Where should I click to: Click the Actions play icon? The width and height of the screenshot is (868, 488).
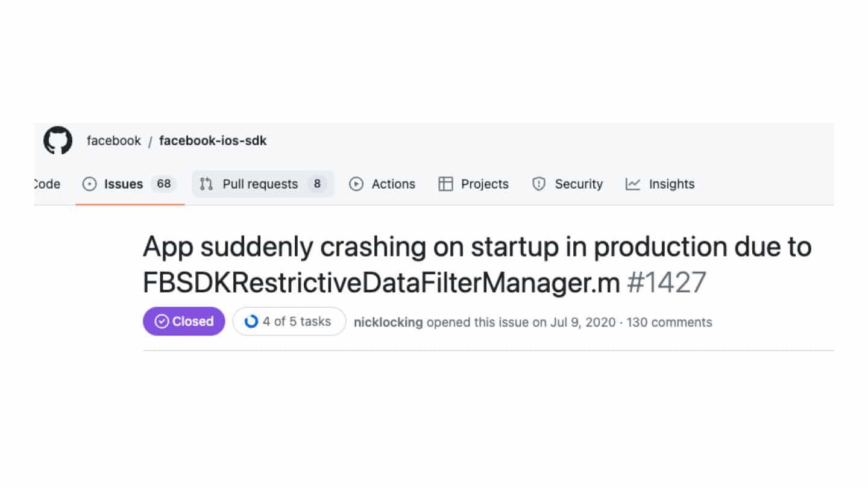coord(356,184)
